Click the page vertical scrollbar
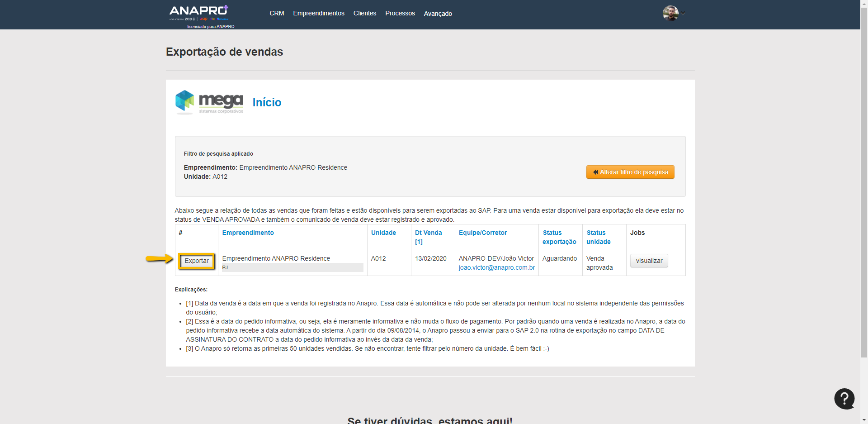The height and width of the screenshot is (424, 868). (x=864, y=181)
